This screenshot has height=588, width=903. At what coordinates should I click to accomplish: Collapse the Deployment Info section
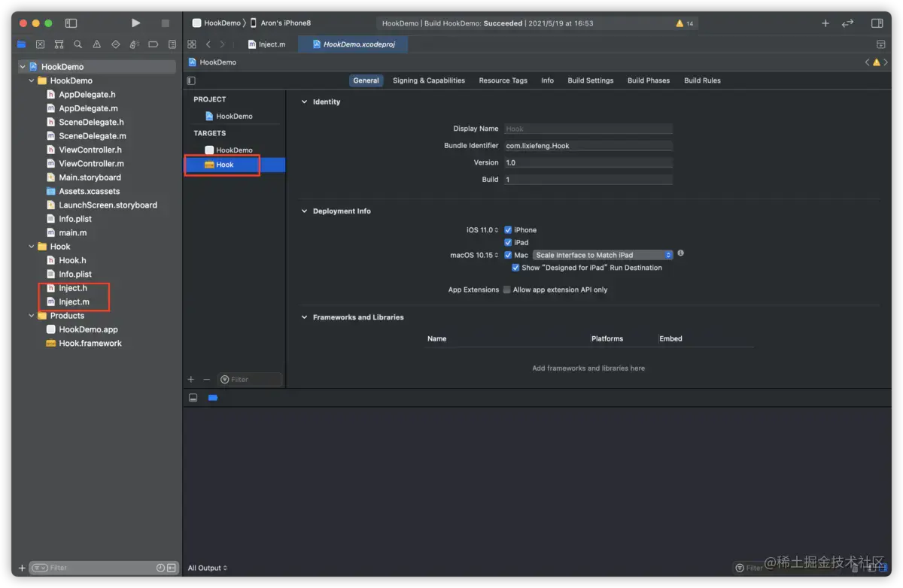pyautogui.click(x=305, y=211)
